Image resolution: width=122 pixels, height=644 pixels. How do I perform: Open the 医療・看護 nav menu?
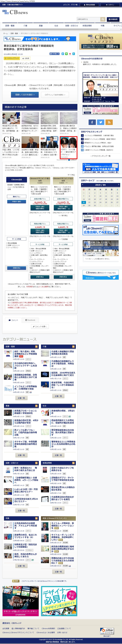click(10, 25)
